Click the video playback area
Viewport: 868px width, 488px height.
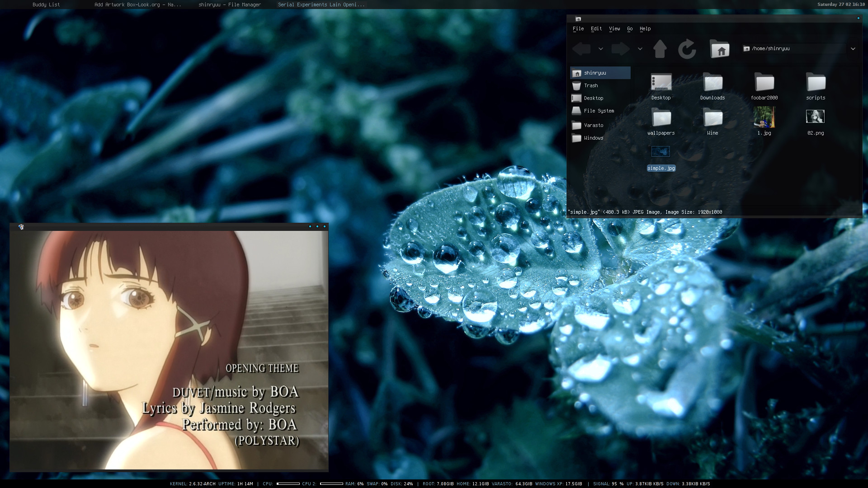[x=169, y=351]
